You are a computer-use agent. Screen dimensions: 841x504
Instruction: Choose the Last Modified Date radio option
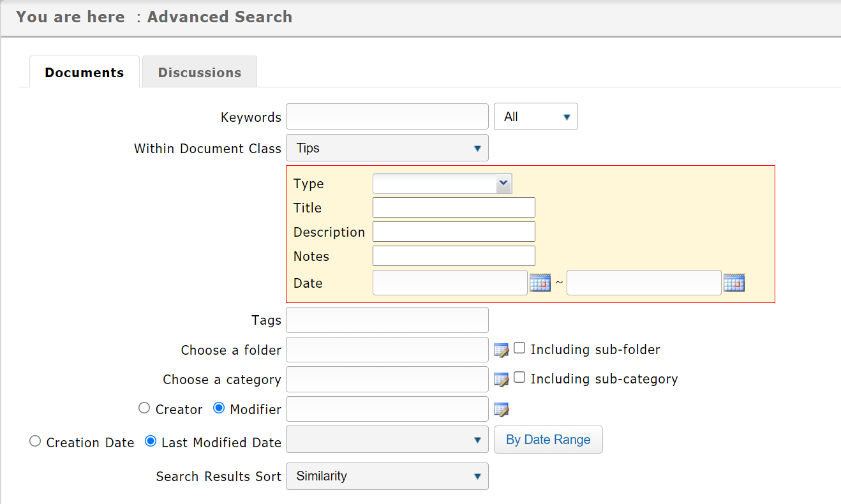click(151, 441)
